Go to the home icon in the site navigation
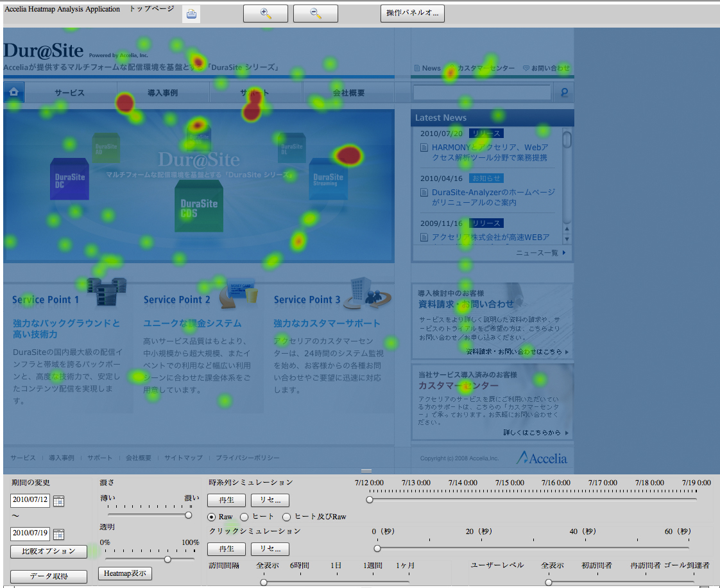 tap(13, 92)
